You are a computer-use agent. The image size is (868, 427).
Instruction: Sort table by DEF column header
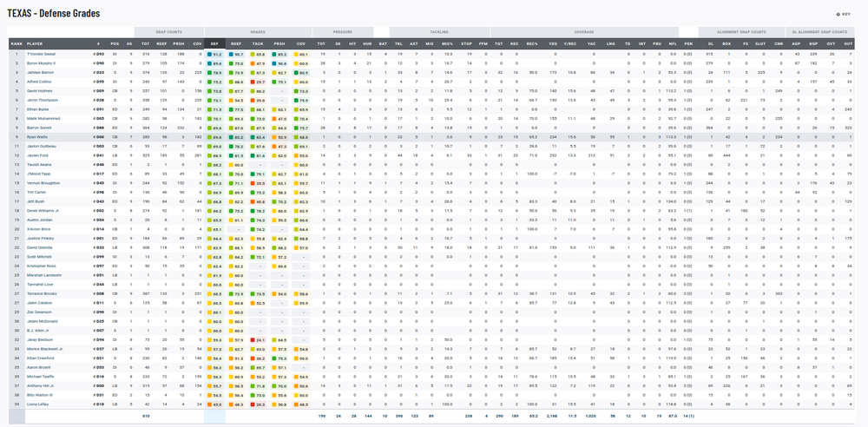(x=214, y=42)
